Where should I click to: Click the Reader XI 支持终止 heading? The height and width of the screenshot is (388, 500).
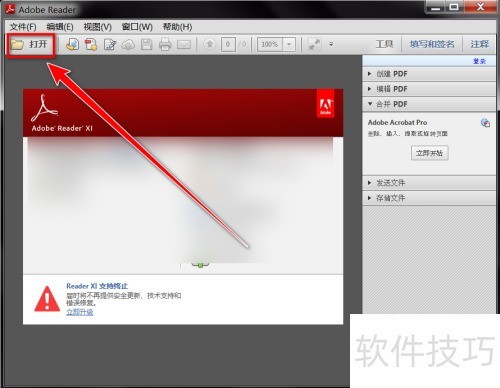(97, 286)
